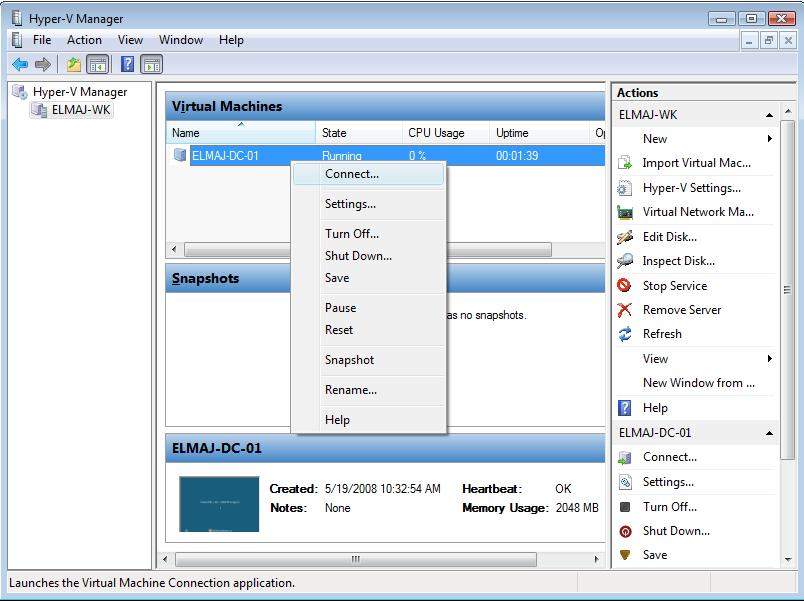Collapse the ELMAJ-DC-01 actions section
Image resolution: width=804 pixels, height=601 pixels.
(769, 433)
